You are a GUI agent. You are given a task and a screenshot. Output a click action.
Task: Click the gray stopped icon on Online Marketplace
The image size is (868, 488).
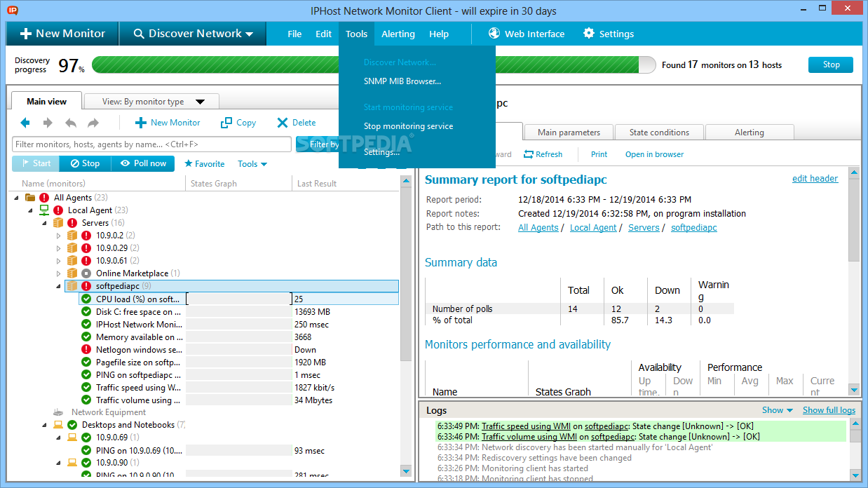[86, 273]
